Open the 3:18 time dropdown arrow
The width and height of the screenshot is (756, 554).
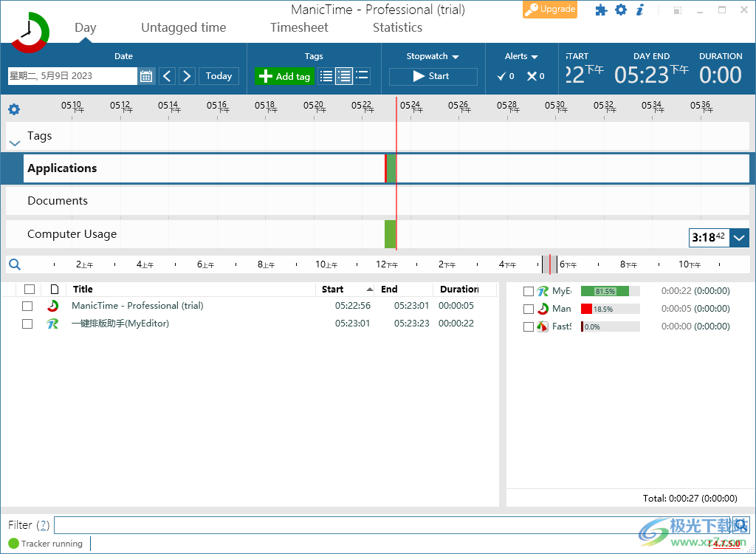739,238
